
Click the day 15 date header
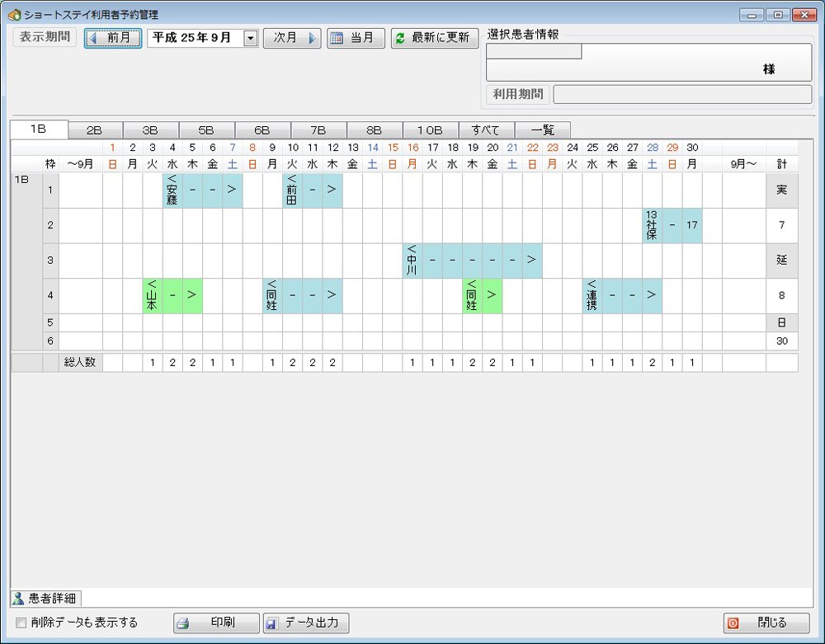tap(393, 148)
